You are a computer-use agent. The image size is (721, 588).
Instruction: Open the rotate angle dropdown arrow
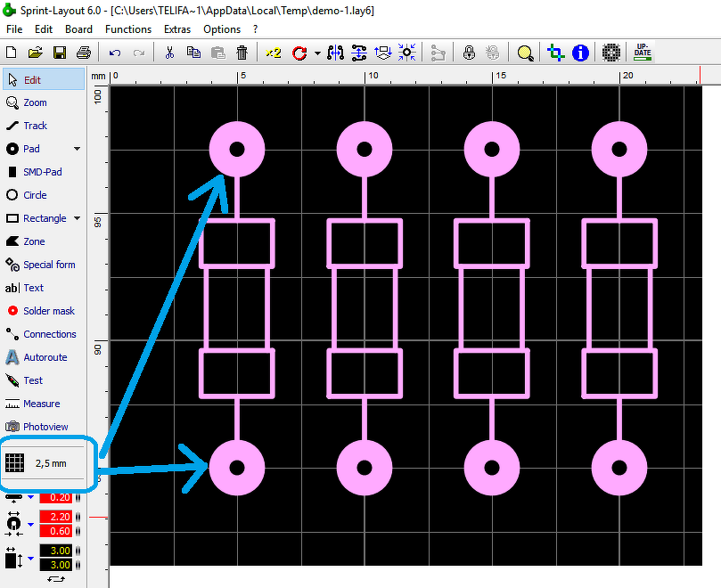pos(317,53)
